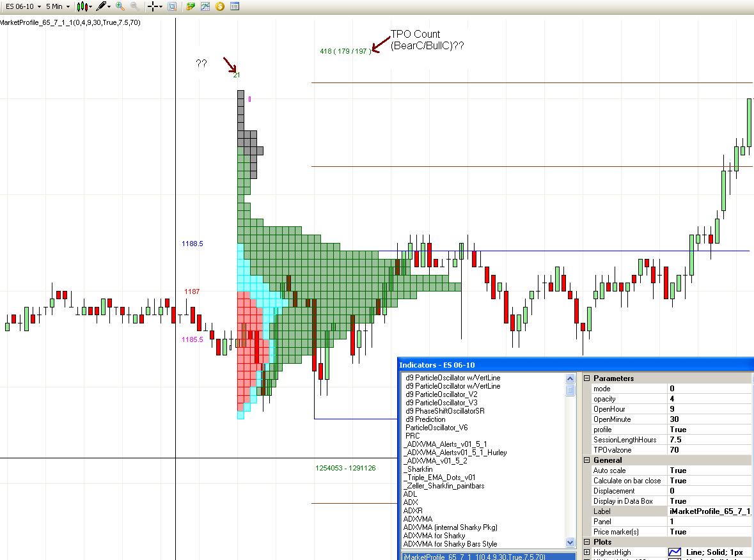Image resolution: width=754 pixels, height=560 pixels.
Task: Click the 1188.5 price label on chart
Action: pyautogui.click(x=192, y=244)
